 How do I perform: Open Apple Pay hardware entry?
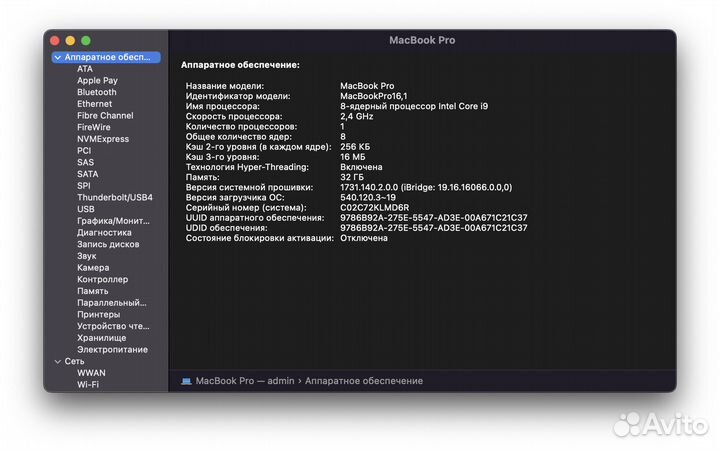(x=97, y=80)
